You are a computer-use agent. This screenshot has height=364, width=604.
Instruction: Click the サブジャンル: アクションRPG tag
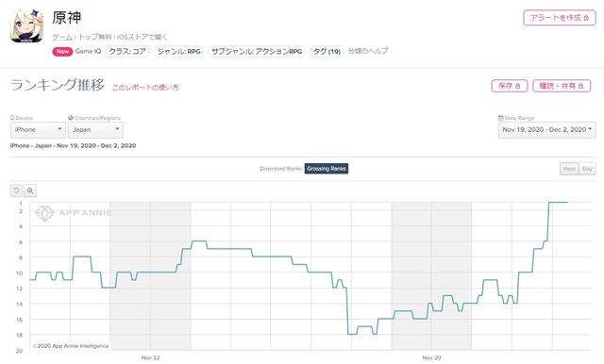point(257,52)
